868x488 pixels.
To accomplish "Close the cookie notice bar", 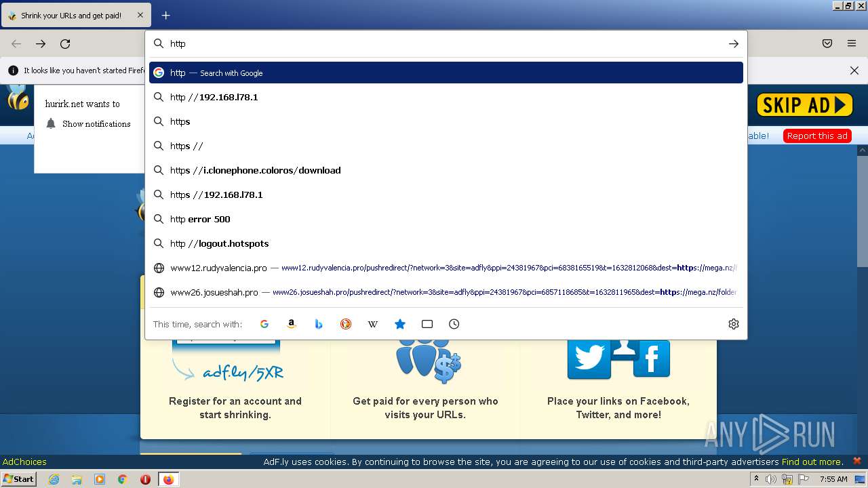I will click(857, 461).
